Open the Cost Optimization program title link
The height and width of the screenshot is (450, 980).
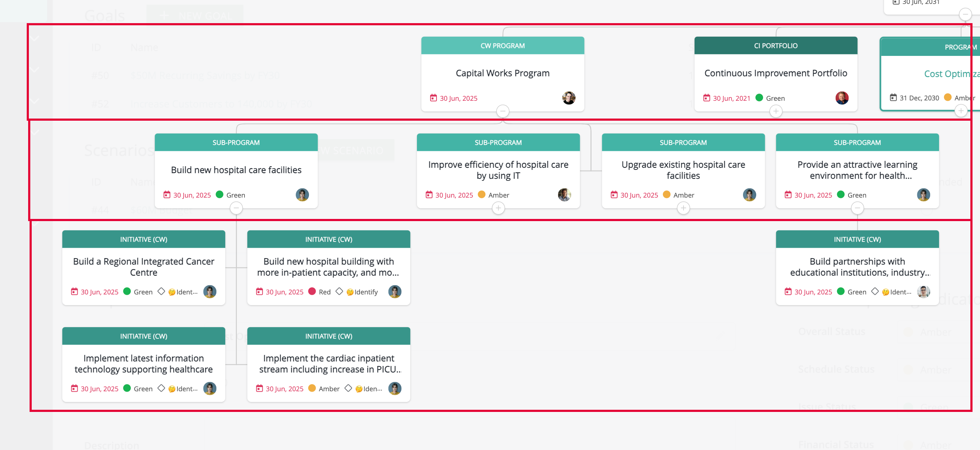pyautogui.click(x=952, y=74)
